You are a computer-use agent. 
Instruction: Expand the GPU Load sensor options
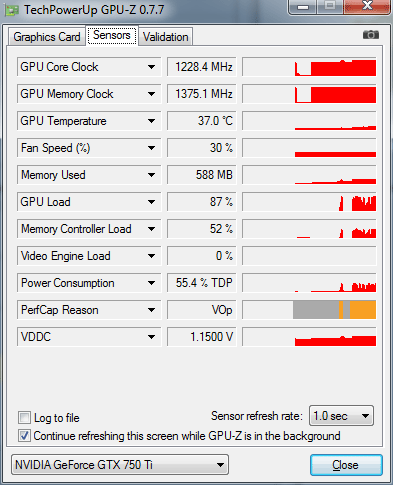pyautogui.click(x=151, y=202)
